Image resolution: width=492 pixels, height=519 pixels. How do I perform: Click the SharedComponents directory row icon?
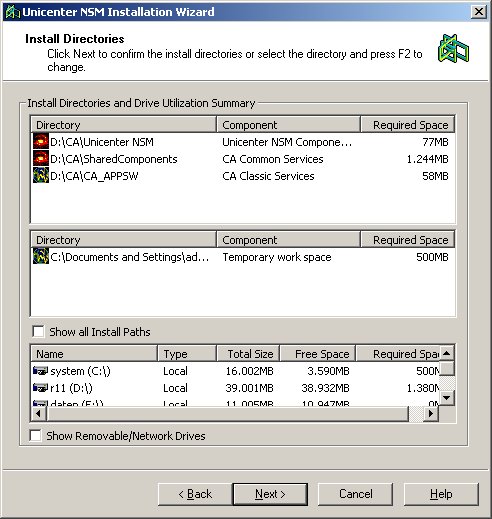tap(41, 159)
